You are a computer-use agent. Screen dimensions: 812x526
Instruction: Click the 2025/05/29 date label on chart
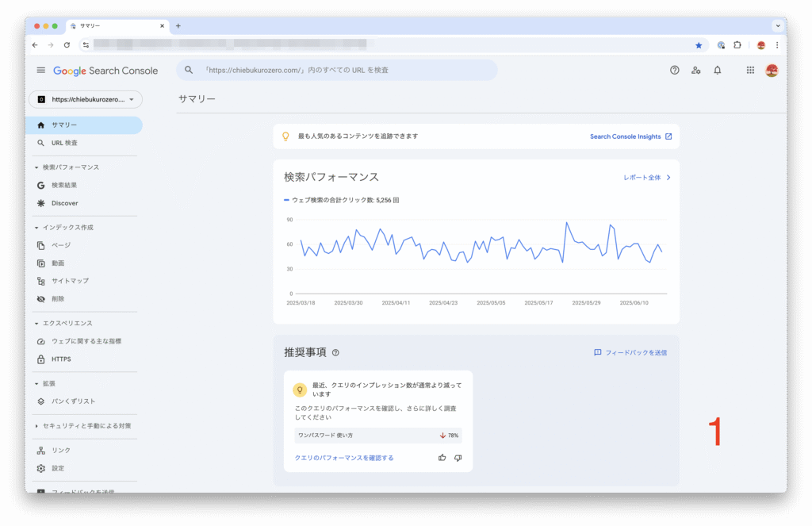pyautogui.click(x=586, y=303)
